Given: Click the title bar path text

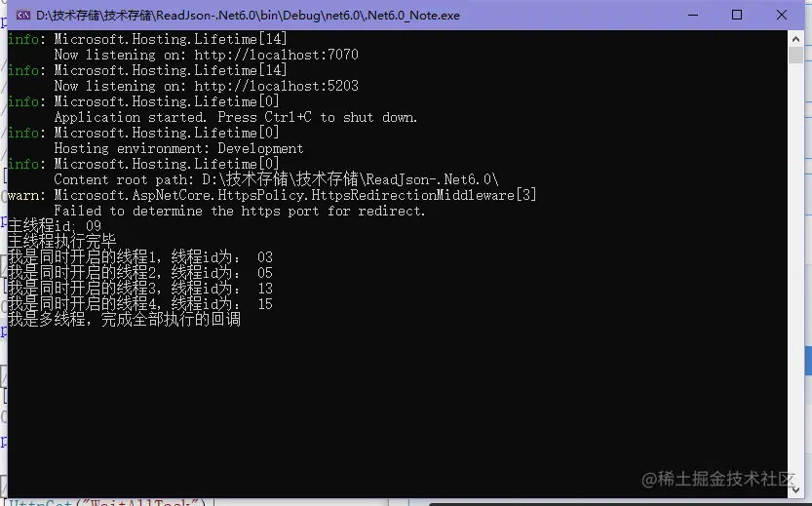Looking at the screenshot, I should (248, 16).
